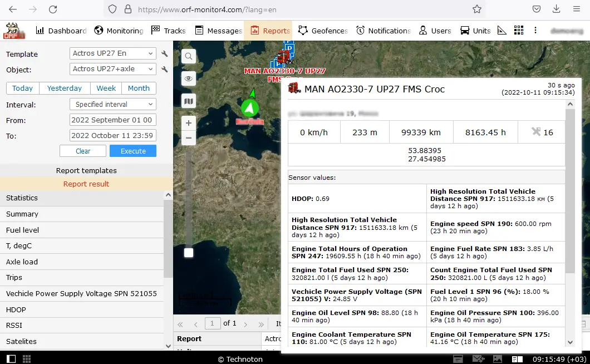590x364 pixels.
Task: Open the three-dot more options menu
Action: coord(535,31)
